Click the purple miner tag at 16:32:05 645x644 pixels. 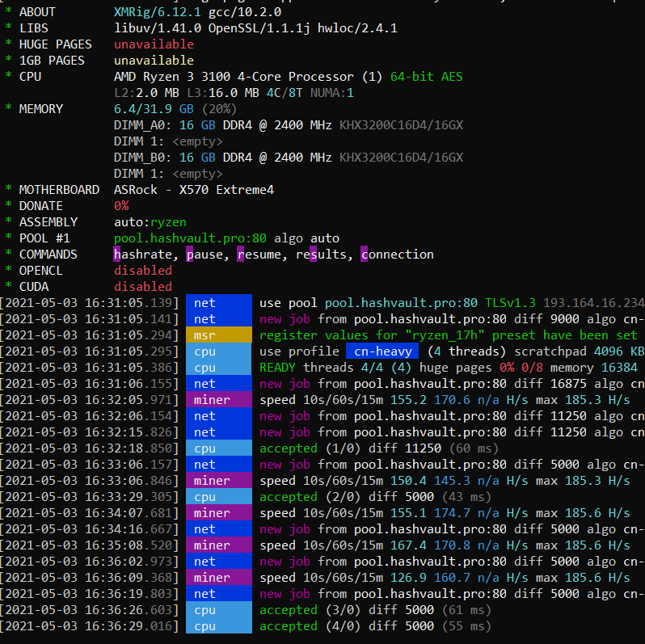[218, 399]
